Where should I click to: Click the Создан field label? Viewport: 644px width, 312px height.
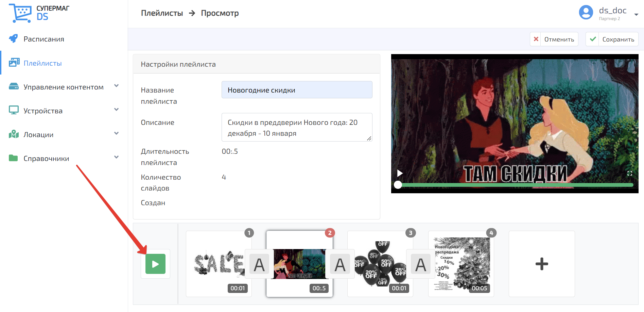click(x=153, y=203)
